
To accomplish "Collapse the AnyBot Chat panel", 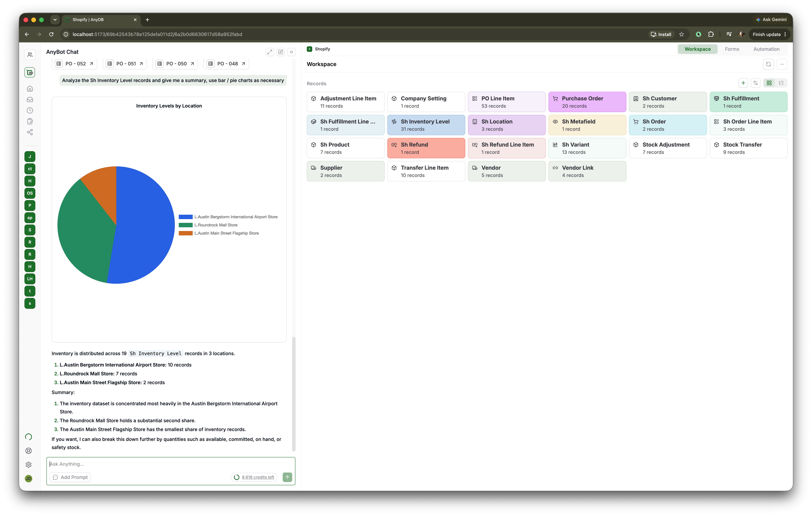I will (291, 52).
